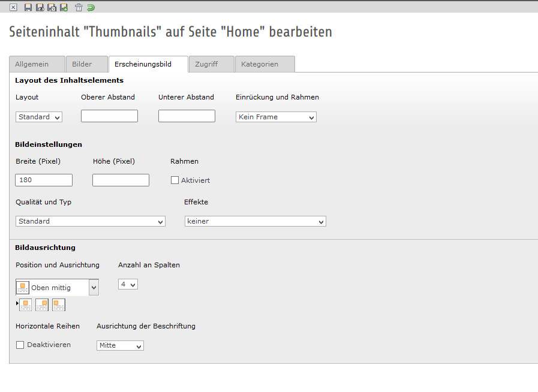Open the Bilder tab
The height and width of the screenshot is (392, 538).
tap(87, 64)
